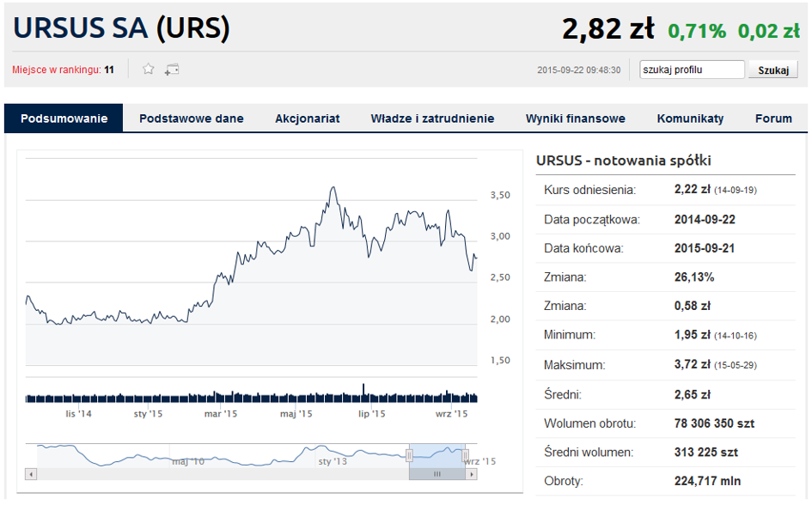812x523 pixels.
Task: Click Wolumen obrotu value 78 306 350 szt
Action: [714, 423]
